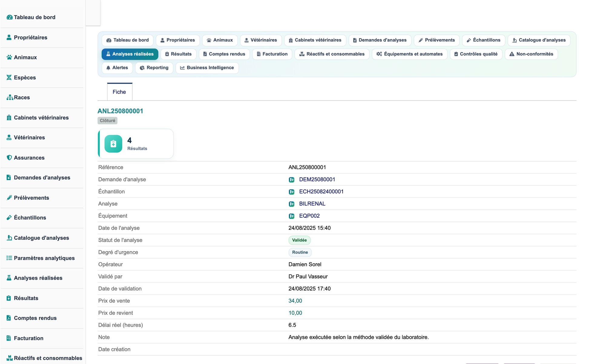This screenshot has height=364, width=589.
Task: Click the Analyses réalisées flask icon in sidebar
Action: tap(9, 278)
